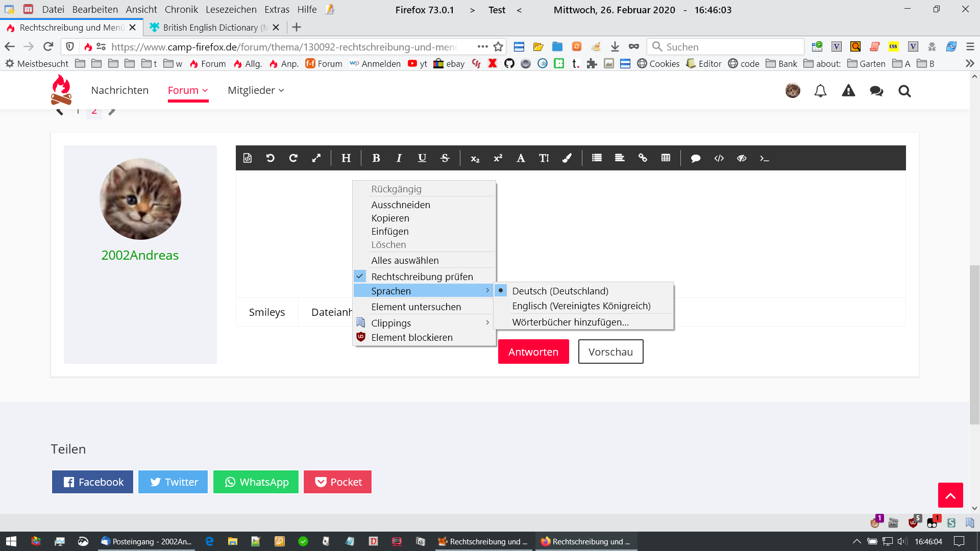Select Deutsch (Deutschland) language radio option

560,291
